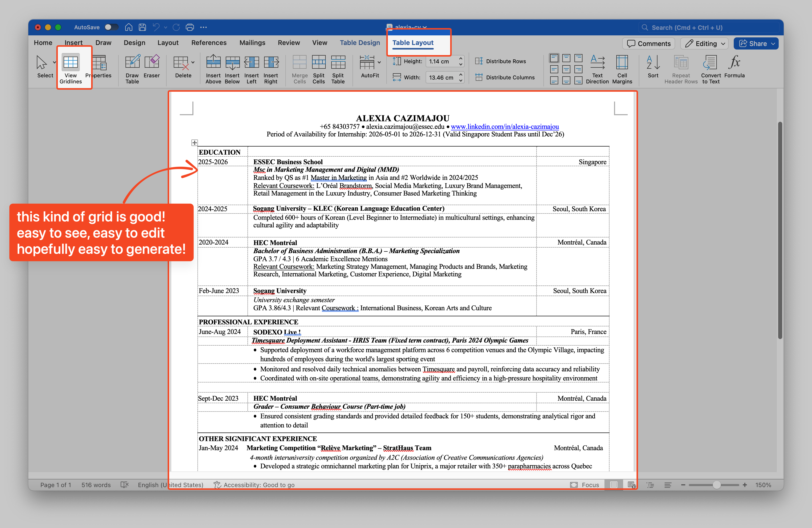Click the Comments button
The height and width of the screenshot is (528, 812).
(x=649, y=44)
